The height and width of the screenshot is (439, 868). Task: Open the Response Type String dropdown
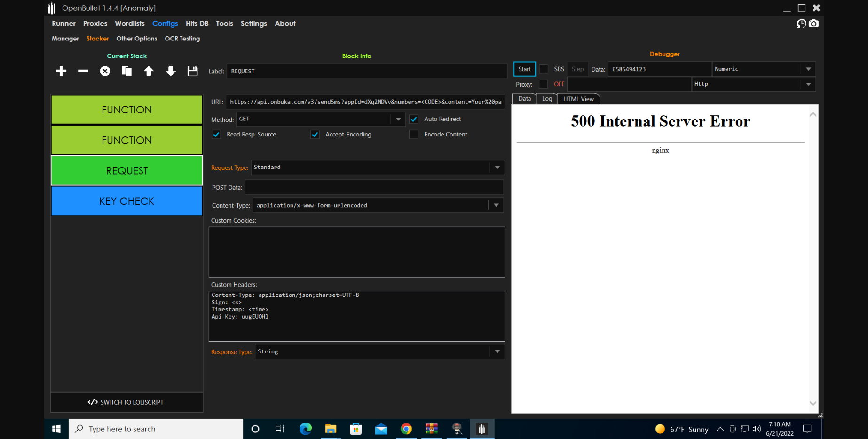click(x=497, y=351)
